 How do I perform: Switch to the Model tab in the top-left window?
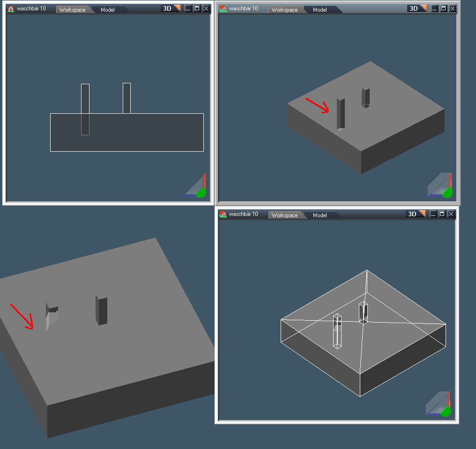(108, 10)
